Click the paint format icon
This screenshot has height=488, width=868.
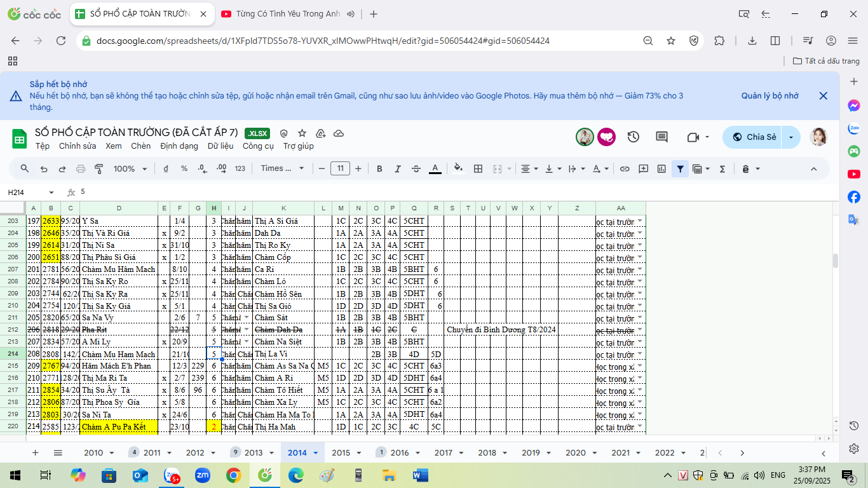tap(98, 168)
